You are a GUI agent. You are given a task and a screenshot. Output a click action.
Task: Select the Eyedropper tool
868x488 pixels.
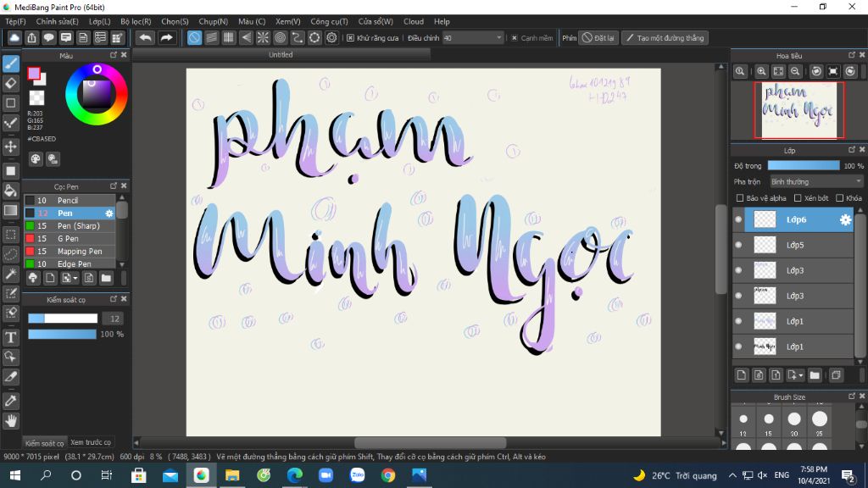pyautogui.click(x=10, y=401)
